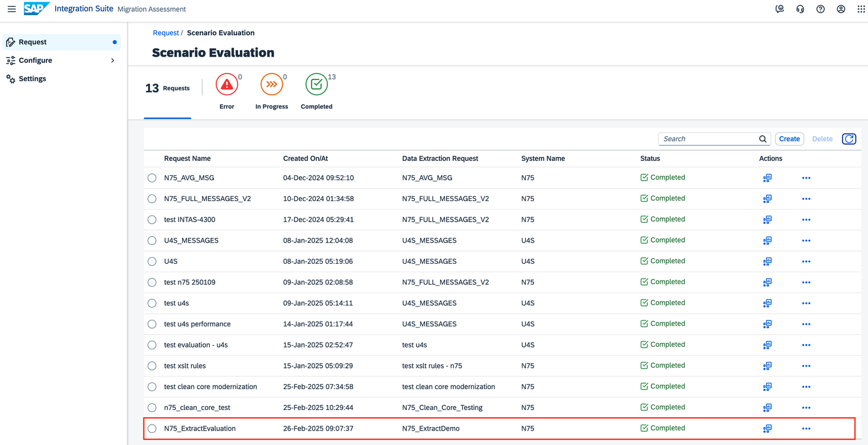
Task: Open more actions for N75_AVG_MSG row
Action: (806, 178)
